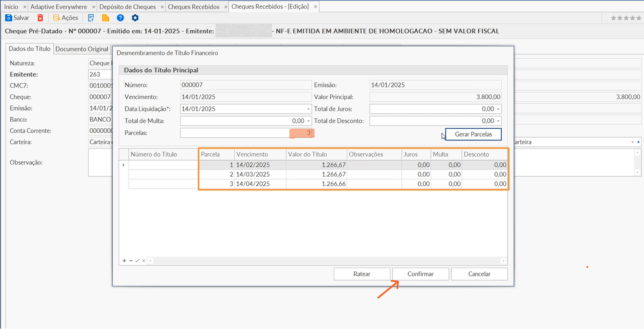Click the orange notes icon in toolbar
The width and height of the screenshot is (644, 329).
[x=105, y=18]
